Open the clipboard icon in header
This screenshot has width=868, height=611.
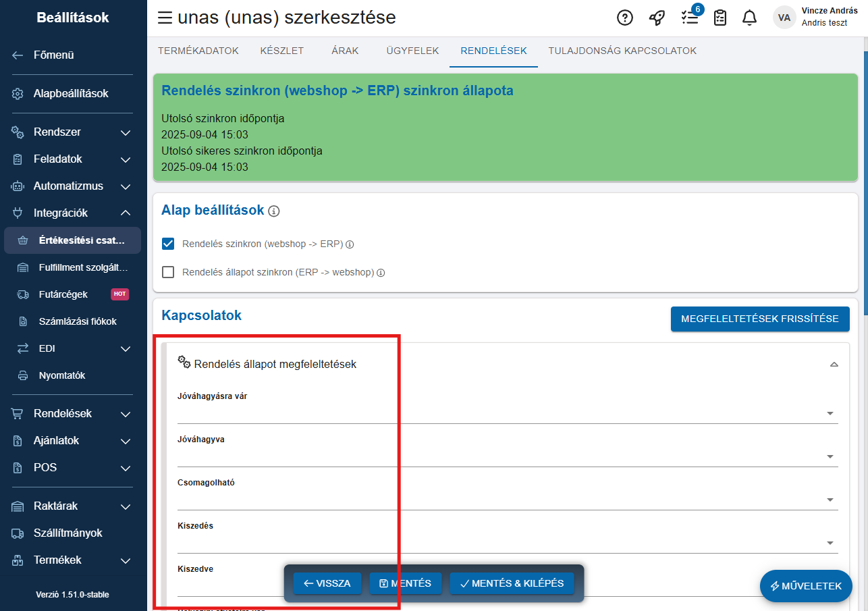tap(720, 18)
